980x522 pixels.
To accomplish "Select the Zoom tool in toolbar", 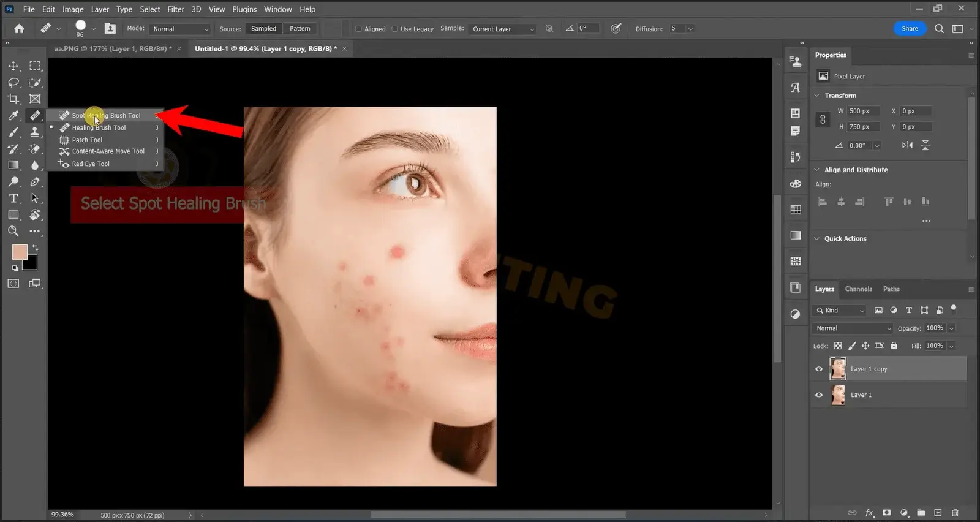I will click(x=13, y=231).
